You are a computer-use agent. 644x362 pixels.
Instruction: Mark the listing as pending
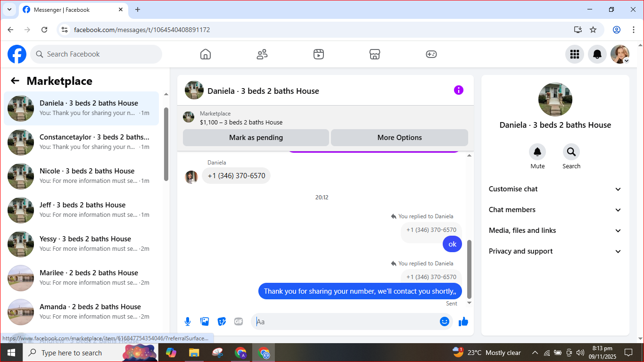[256, 138]
